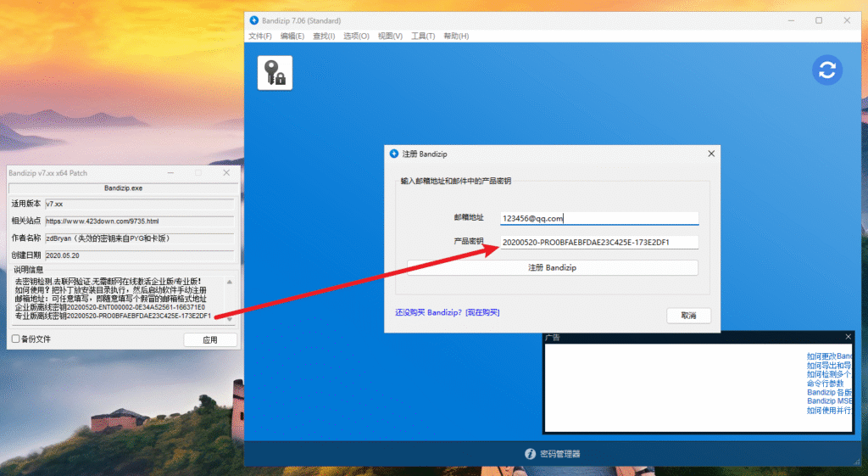Image resolution: width=868 pixels, height=476 pixels.
Task: Click the 创建日期 field showing 2020.05.20
Action: pyautogui.click(x=140, y=255)
